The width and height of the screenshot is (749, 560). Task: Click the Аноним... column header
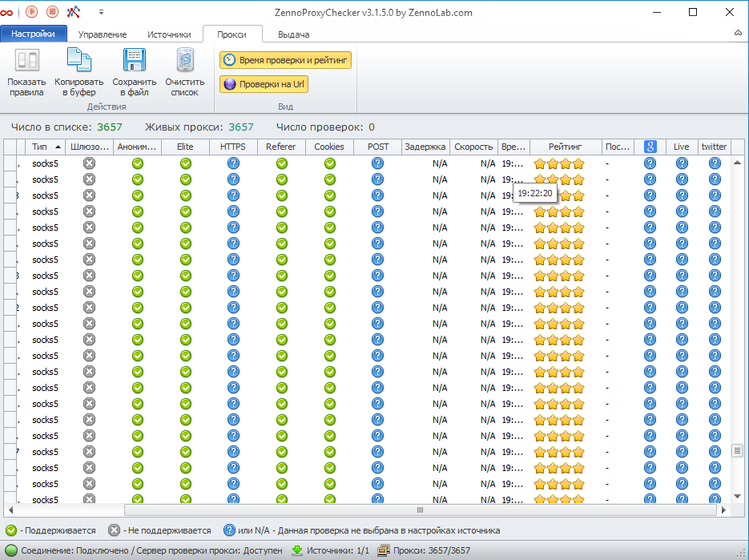click(138, 147)
